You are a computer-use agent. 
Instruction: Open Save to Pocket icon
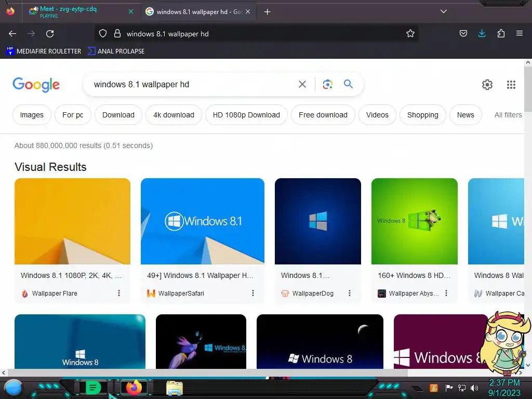463,33
